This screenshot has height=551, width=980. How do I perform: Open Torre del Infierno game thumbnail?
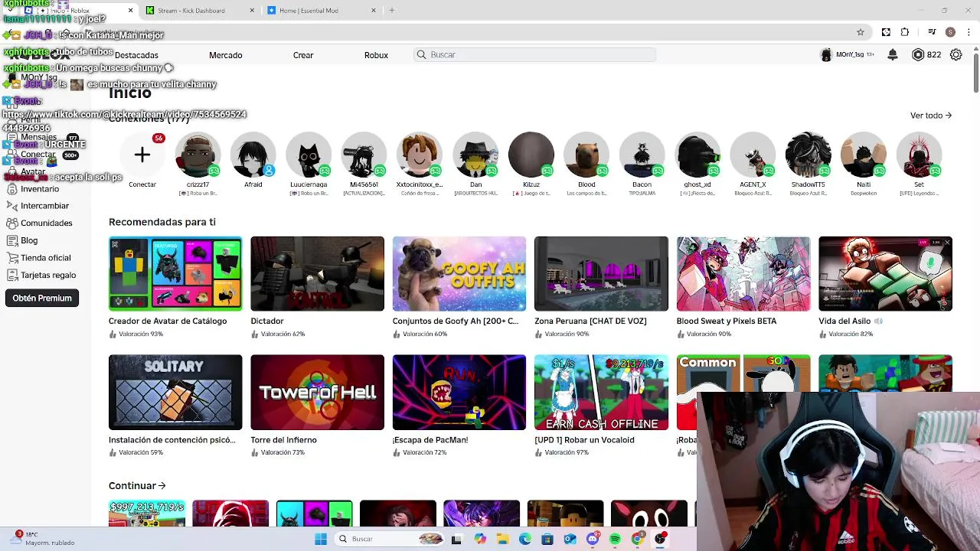coord(317,393)
